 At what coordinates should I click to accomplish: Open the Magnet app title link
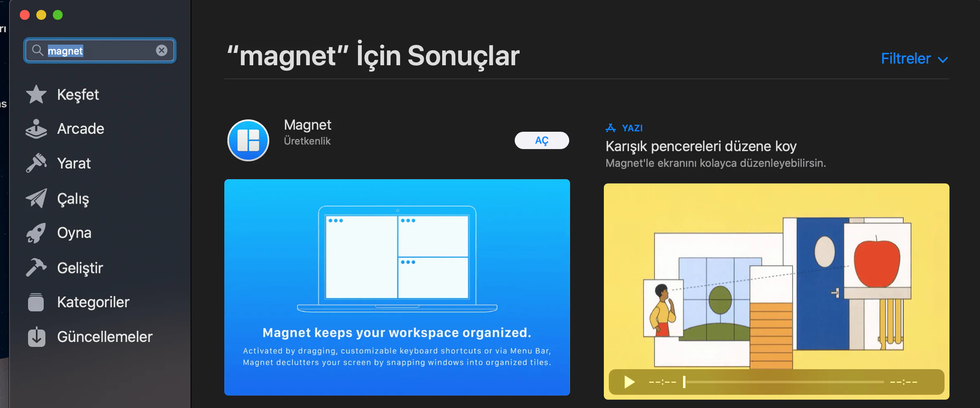click(x=308, y=125)
